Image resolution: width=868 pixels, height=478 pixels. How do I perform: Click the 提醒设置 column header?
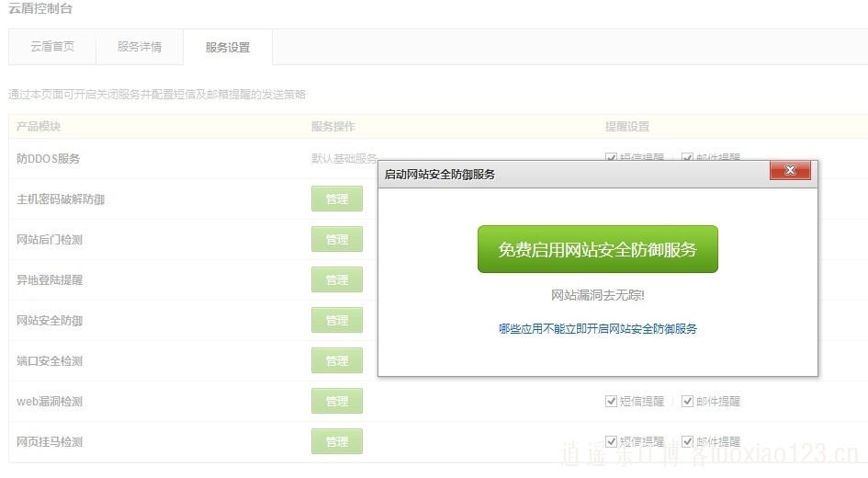627,126
